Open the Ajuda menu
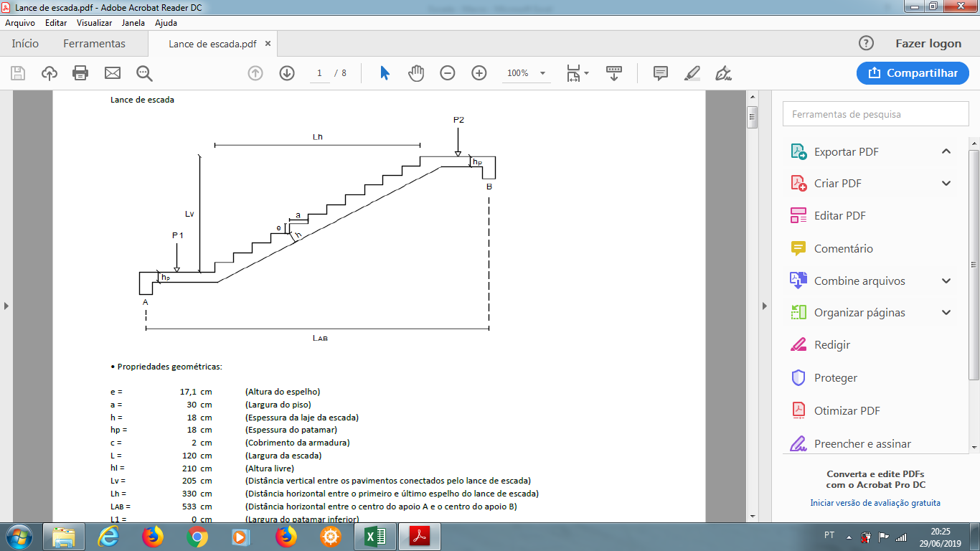 pyautogui.click(x=166, y=23)
